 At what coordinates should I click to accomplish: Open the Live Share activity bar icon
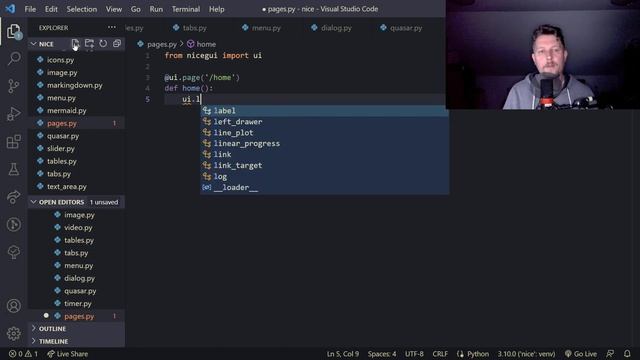(13, 197)
